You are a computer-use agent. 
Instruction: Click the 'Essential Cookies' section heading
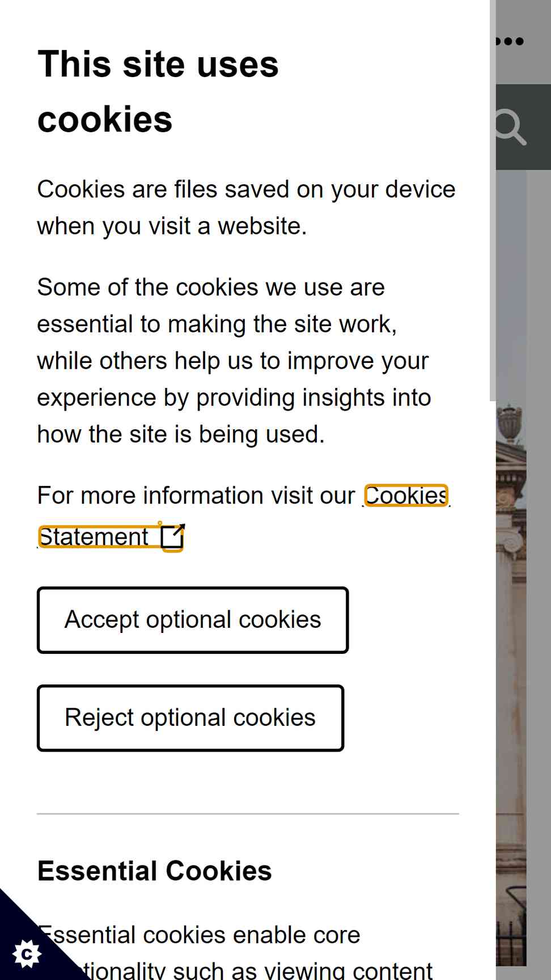click(x=154, y=871)
